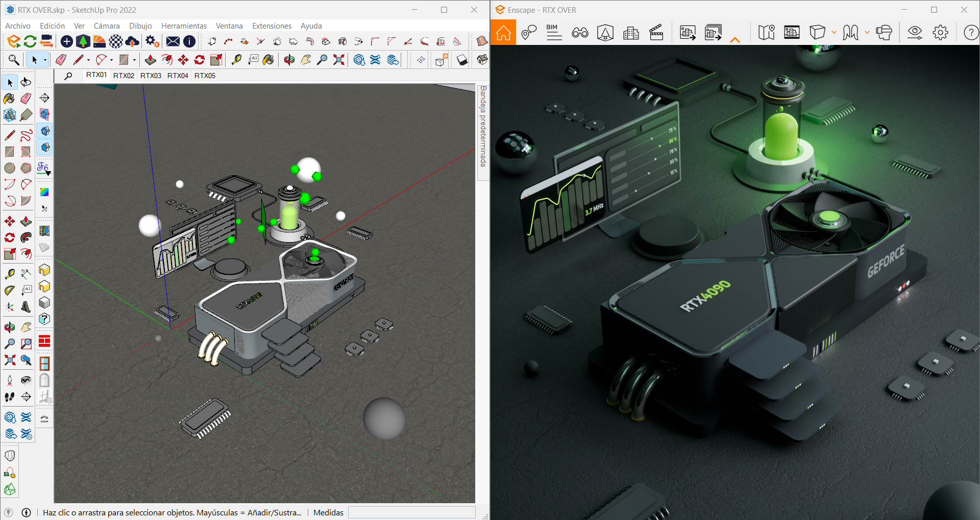This screenshot has height=520, width=980.
Task: Open the Ayuda menu
Action: [x=311, y=26]
